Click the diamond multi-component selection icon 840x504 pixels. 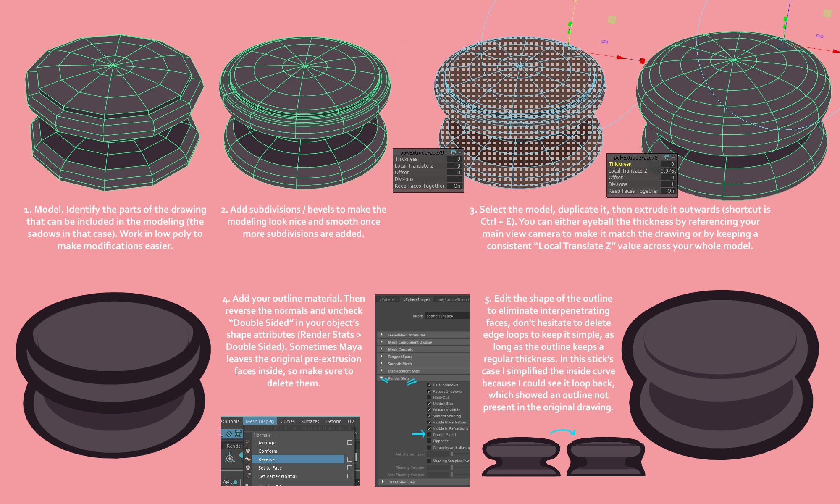(229, 433)
